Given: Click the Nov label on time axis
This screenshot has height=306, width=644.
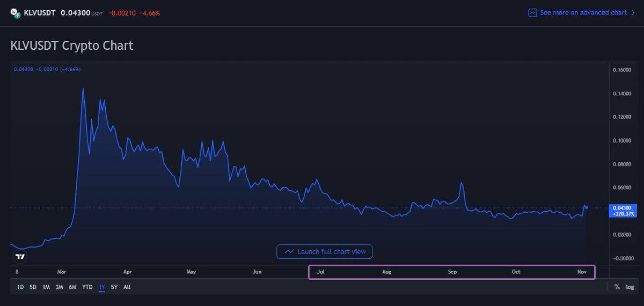Looking at the screenshot, I should [582, 272].
